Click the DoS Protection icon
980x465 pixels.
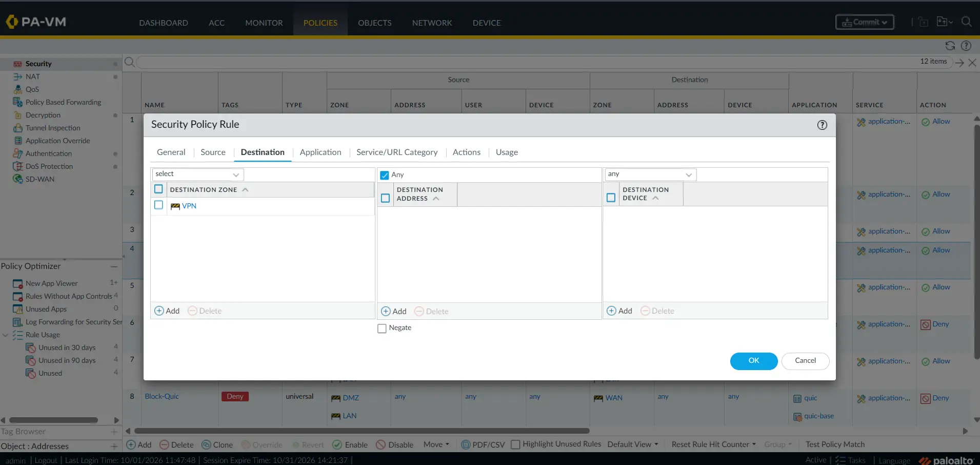coord(17,166)
